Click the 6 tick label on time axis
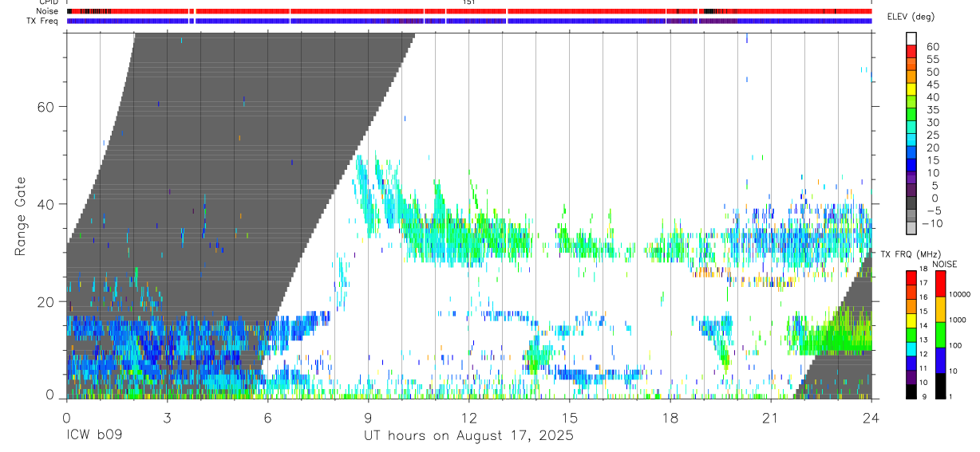 click(267, 419)
